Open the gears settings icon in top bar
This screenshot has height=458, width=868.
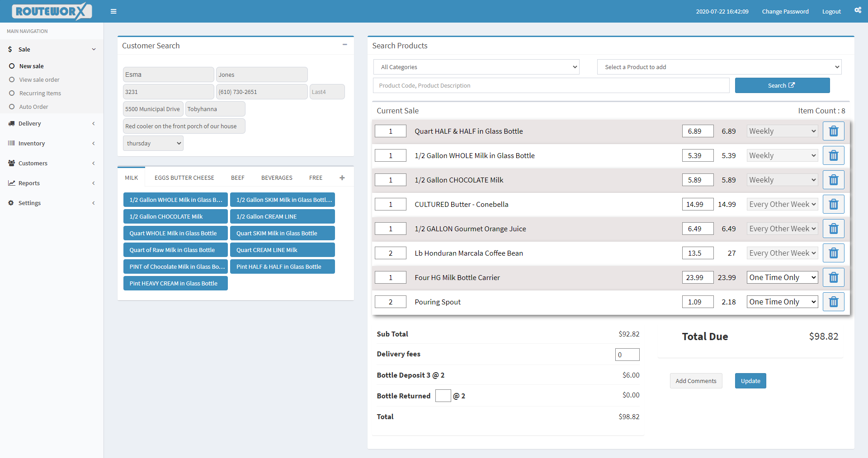[858, 10]
